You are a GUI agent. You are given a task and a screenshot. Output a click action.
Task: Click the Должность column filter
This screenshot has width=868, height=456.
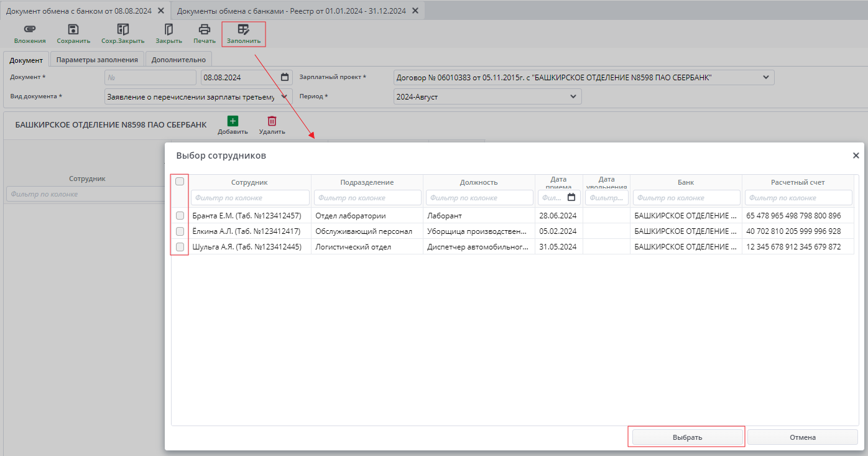click(x=479, y=197)
